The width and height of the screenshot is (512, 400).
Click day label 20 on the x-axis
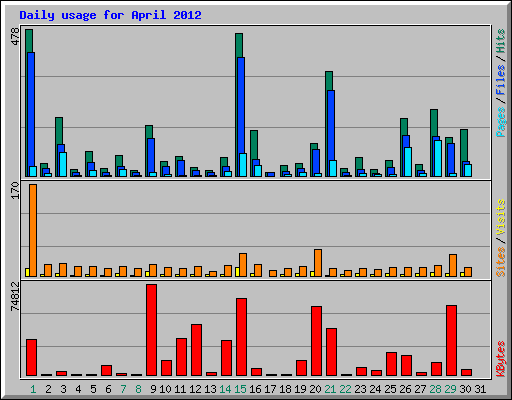[315, 389]
